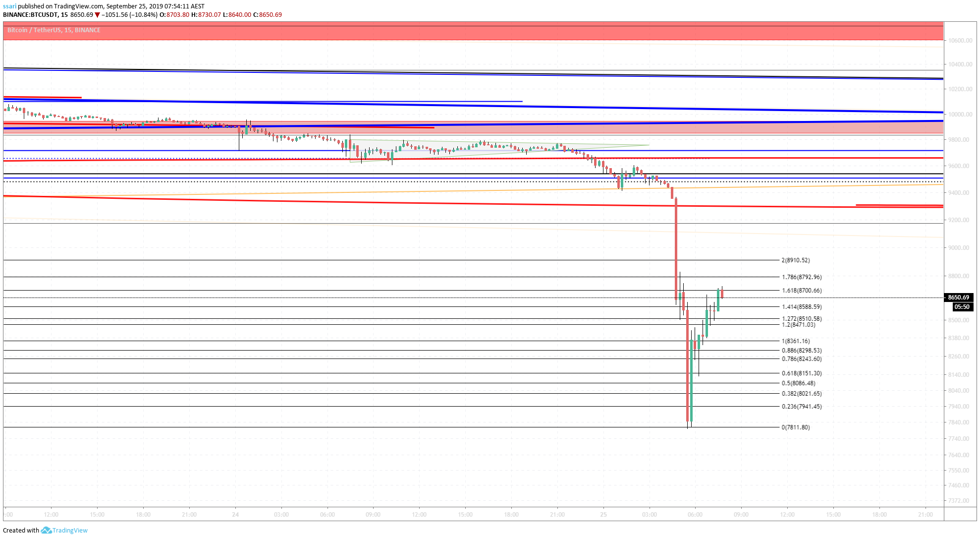The width and height of the screenshot is (980, 539).
Task: Click price axis label 7372.00
Action: [959, 501]
